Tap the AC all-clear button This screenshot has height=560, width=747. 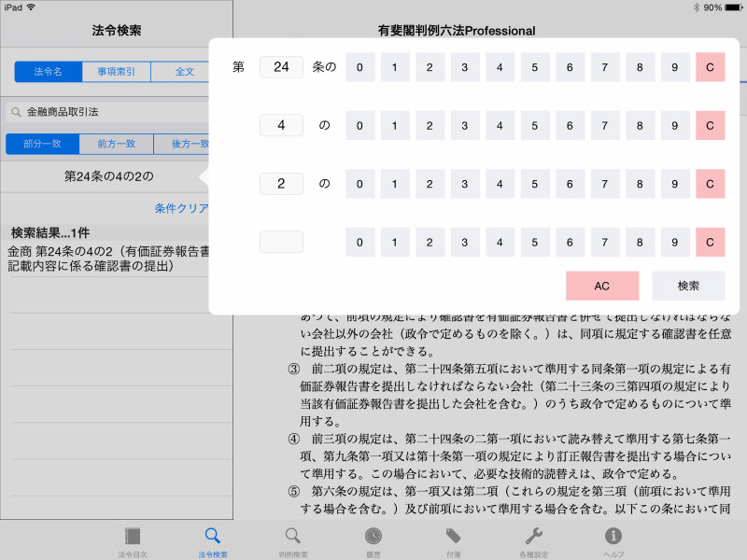click(x=602, y=286)
